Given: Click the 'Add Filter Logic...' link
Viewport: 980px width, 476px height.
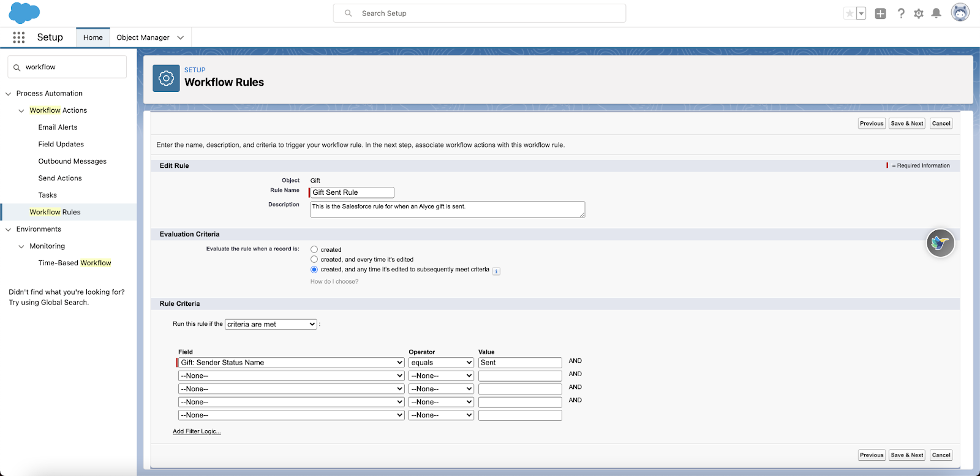Looking at the screenshot, I should tap(197, 432).
